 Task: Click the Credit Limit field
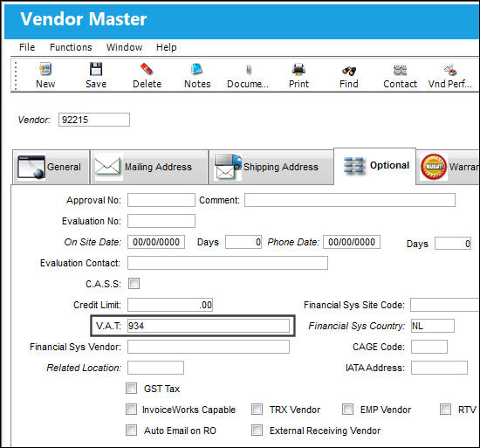pos(170,305)
